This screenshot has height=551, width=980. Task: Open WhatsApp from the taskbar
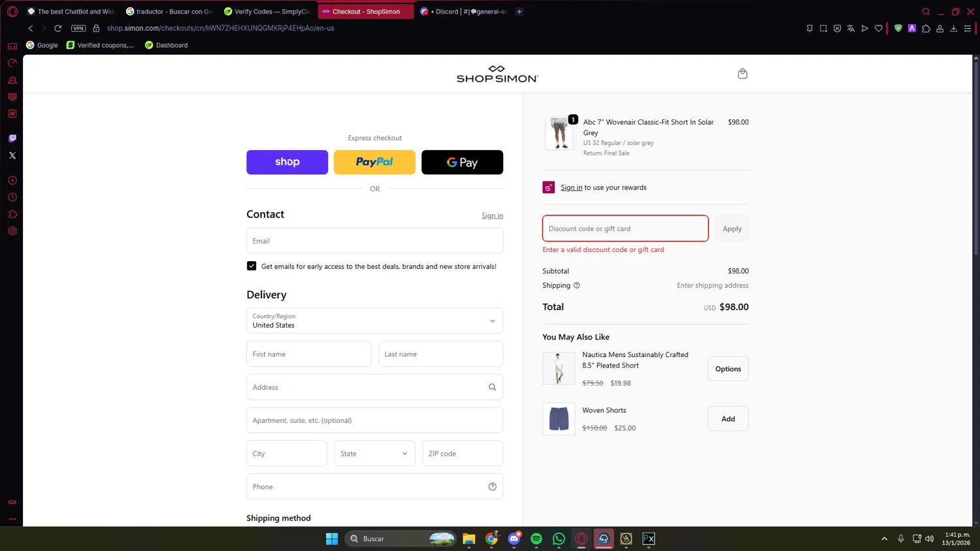pyautogui.click(x=559, y=539)
